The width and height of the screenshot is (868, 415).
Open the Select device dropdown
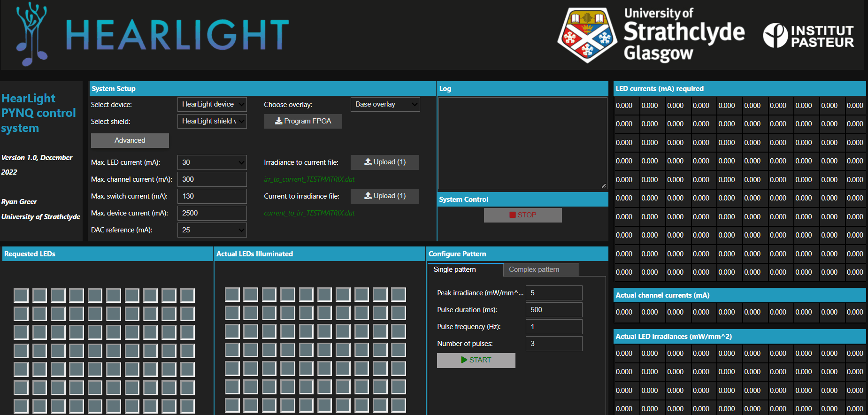point(212,104)
